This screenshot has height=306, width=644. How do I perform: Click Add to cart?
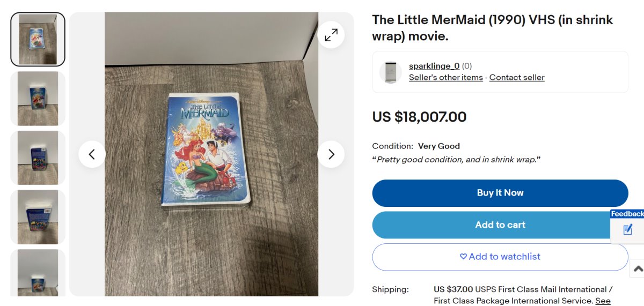(x=500, y=225)
